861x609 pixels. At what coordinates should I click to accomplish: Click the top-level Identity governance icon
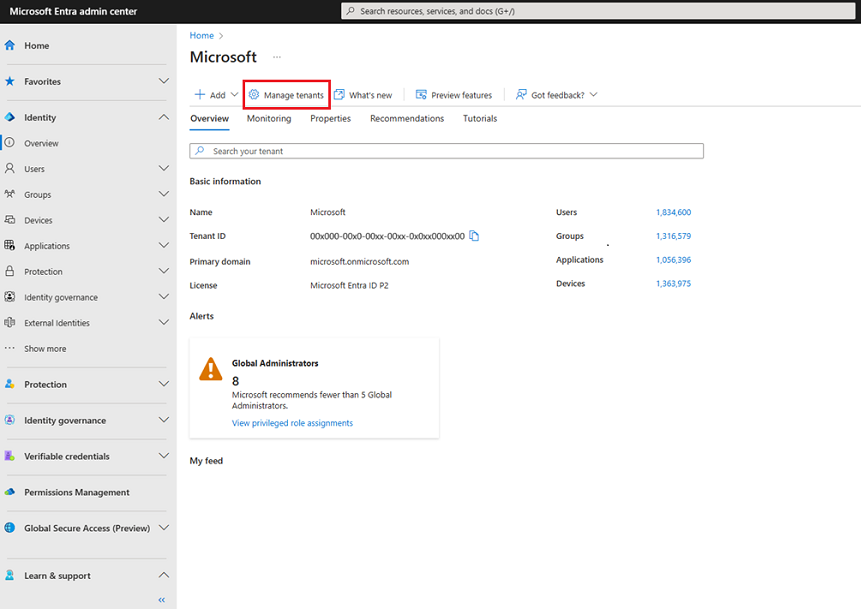tap(10, 420)
